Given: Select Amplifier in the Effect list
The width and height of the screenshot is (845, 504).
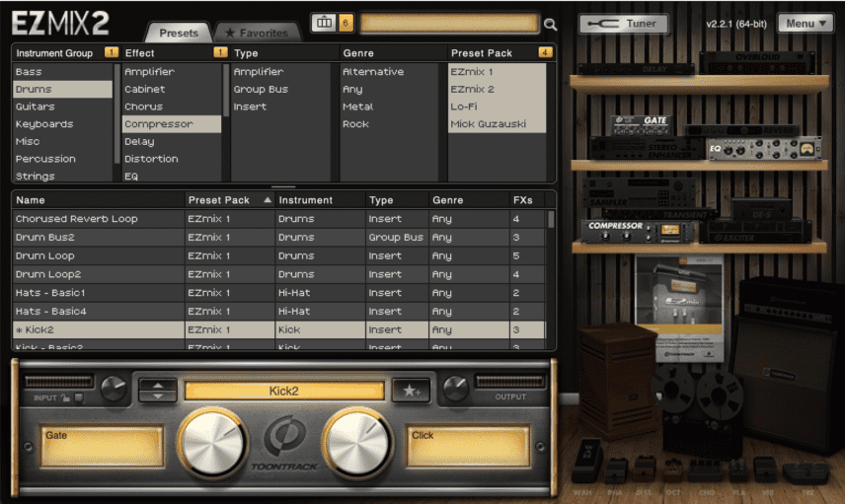Looking at the screenshot, I should 172,72.
